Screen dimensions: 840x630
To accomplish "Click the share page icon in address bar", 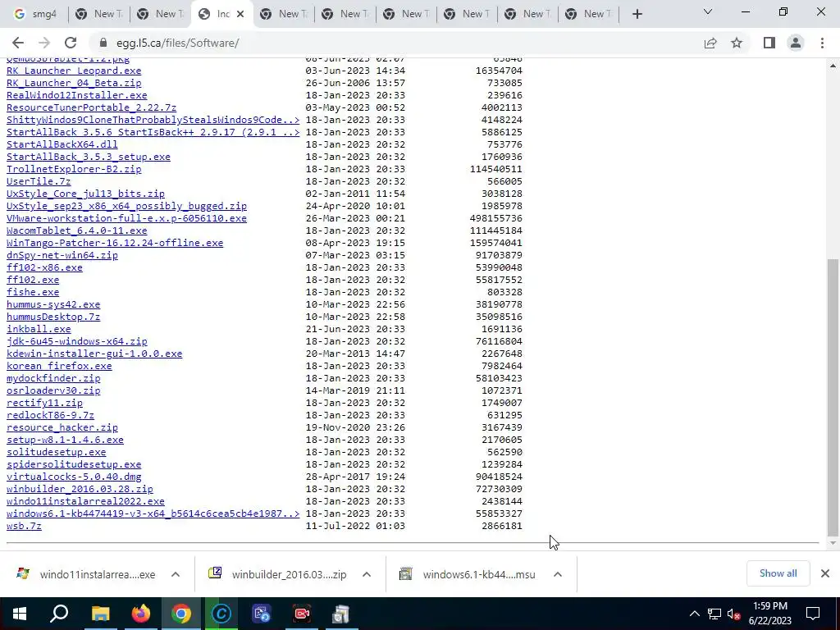I will [710, 43].
